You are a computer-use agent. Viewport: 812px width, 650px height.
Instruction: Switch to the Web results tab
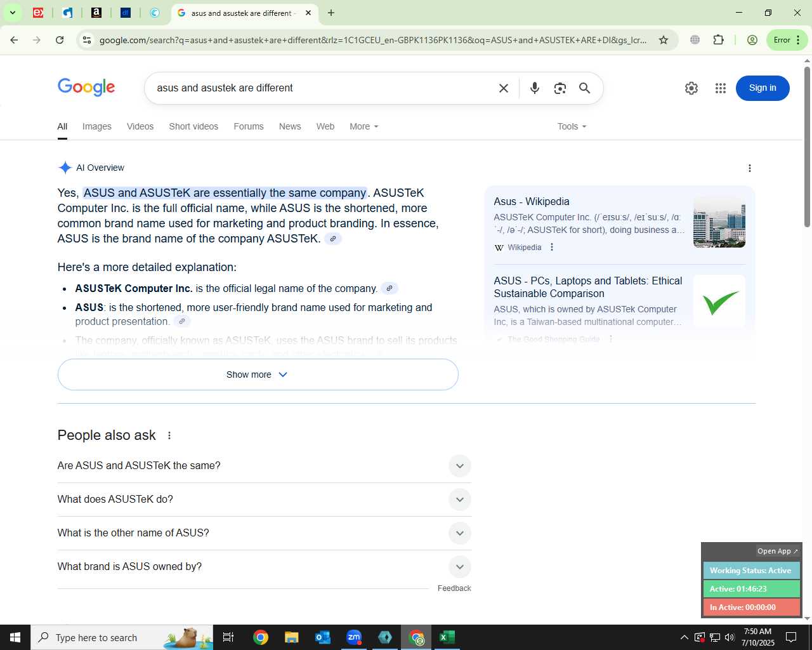(325, 126)
